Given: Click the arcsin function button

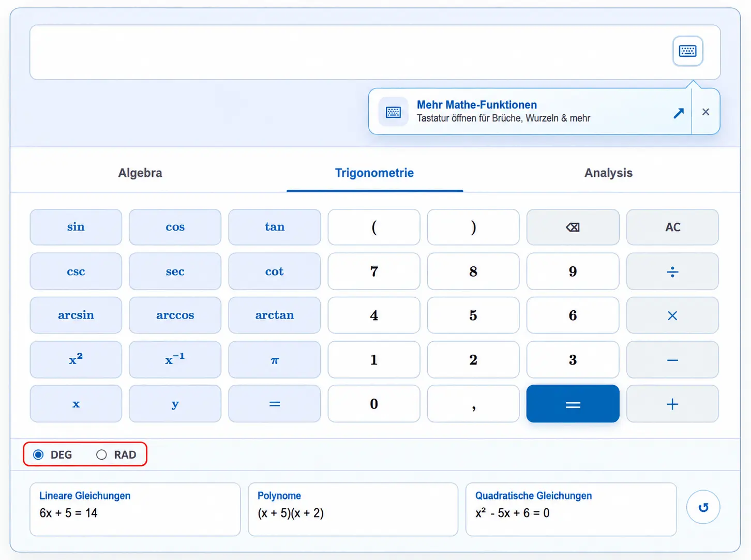Looking at the screenshot, I should (x=76, y=315).
